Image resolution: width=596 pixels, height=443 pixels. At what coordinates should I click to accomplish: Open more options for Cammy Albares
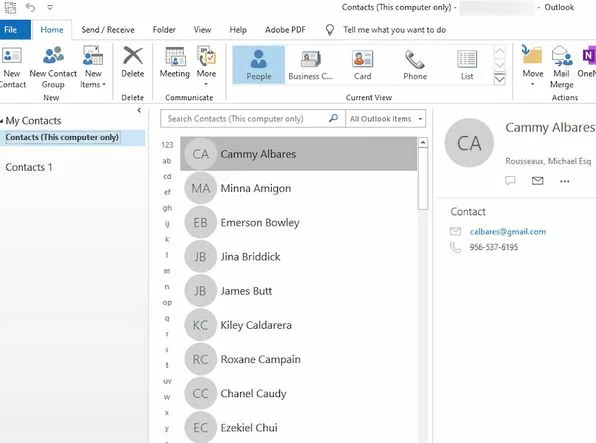point(564,181)
